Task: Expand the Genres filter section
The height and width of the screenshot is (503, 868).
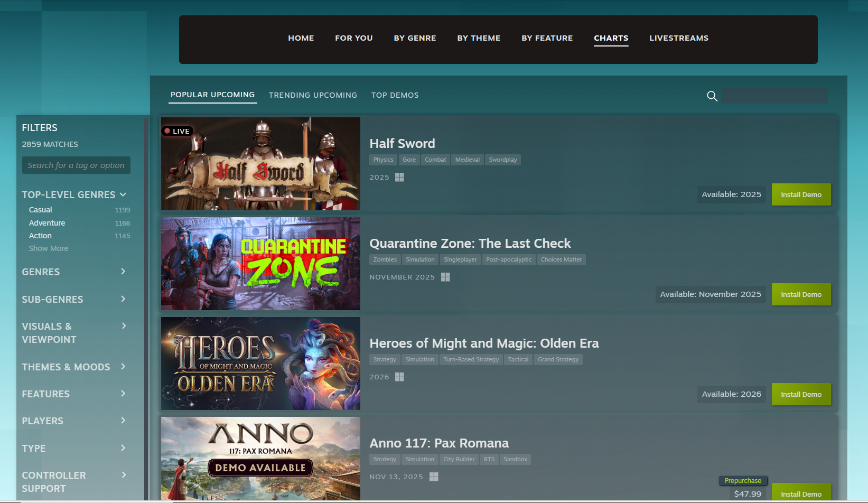Action: point(123,272)
